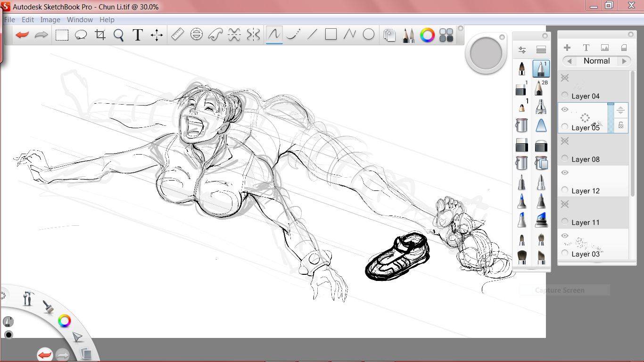644x362 pixels.
Task: Hide Layer 03 via its eye icon
Action: tap(565, 236)
